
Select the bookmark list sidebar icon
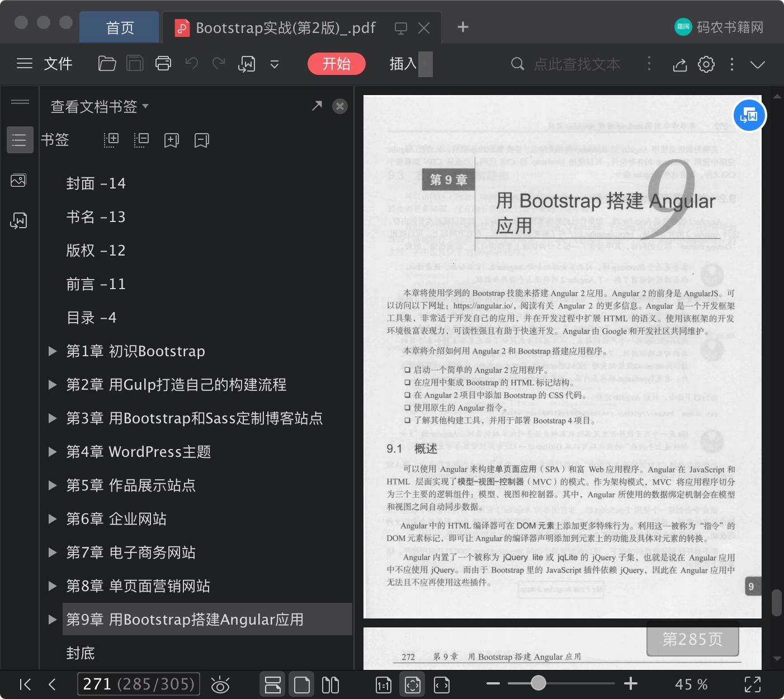point(20,140)
